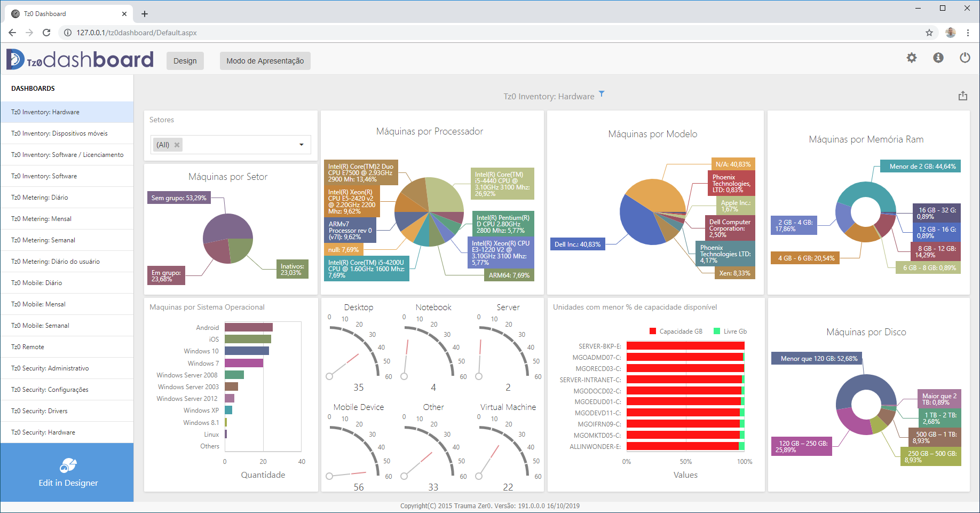980x513 pixels.
Task: Reload the page in browser
Action: click(46, 33)
